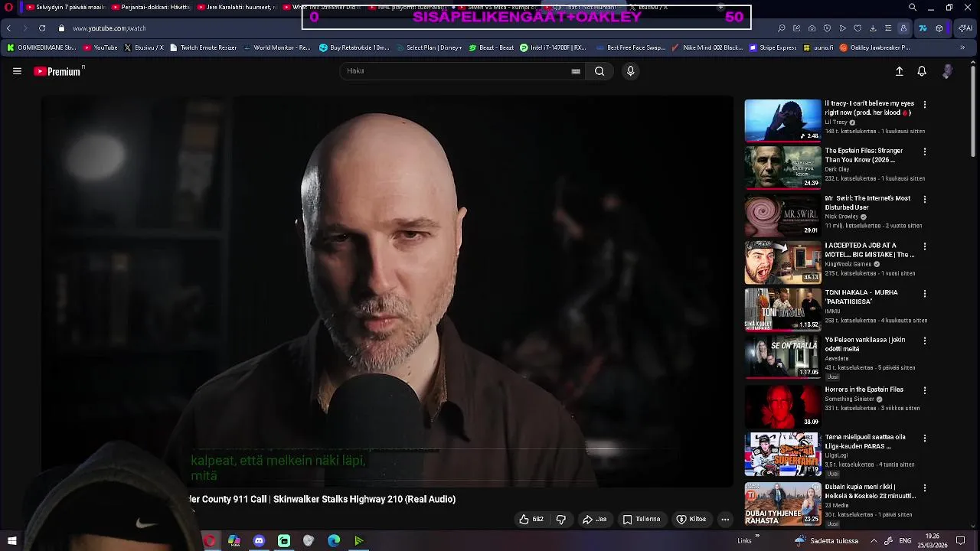Open the Liiga-kauden PARAS video thumbnail
The height and width of the screenshot is (551, 980).
pyautogui.click(x=782, y=455)
